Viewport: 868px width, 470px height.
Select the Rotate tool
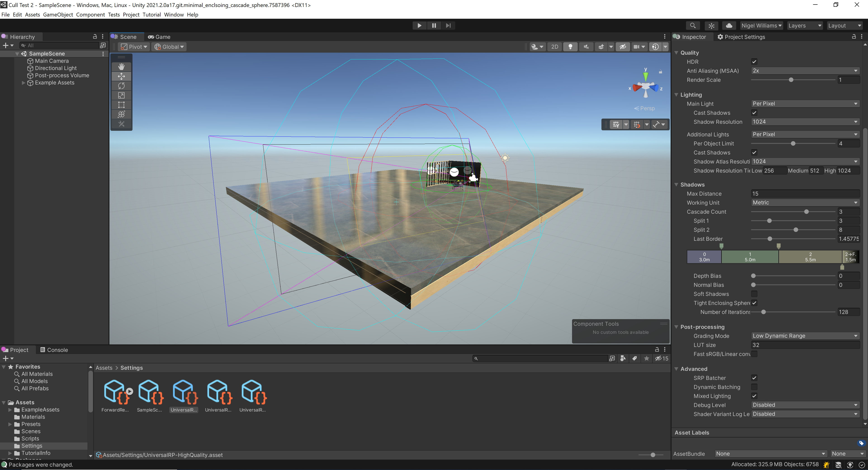[121, 86]
